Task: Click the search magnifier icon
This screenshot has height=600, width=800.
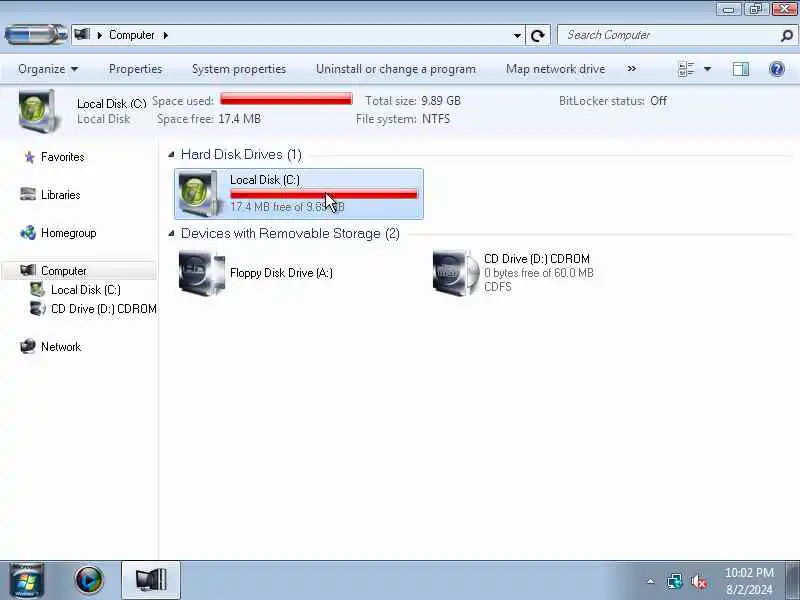Action: (x=787, y=35)
